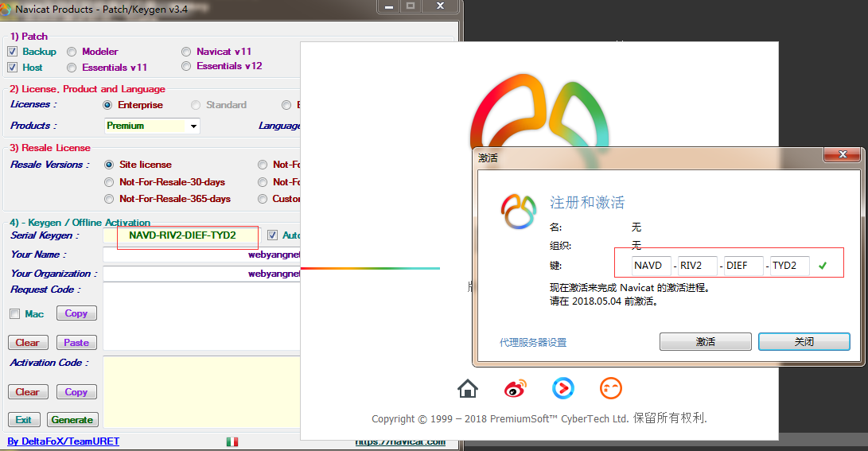Select Not-For-Resale-30-days option

point(109,182)
